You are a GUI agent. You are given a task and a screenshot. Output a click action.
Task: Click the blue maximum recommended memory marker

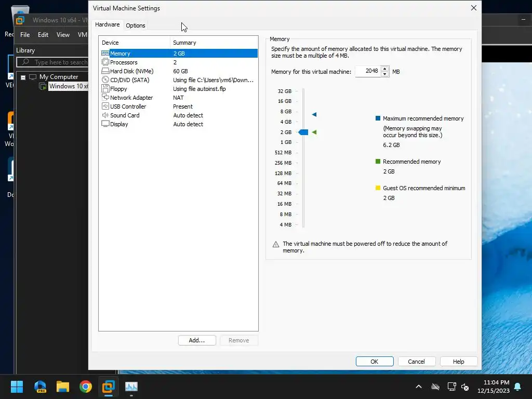314,114
